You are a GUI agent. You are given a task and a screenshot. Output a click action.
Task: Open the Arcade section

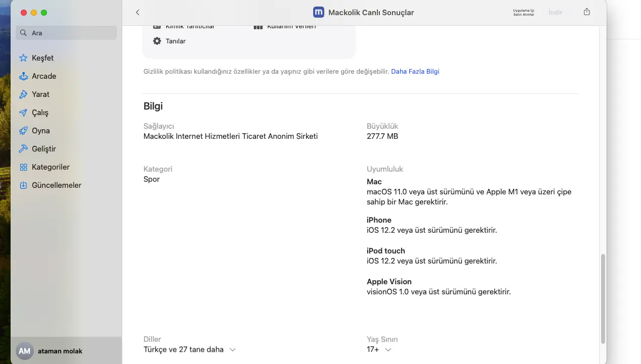click(x=66, y=76)
